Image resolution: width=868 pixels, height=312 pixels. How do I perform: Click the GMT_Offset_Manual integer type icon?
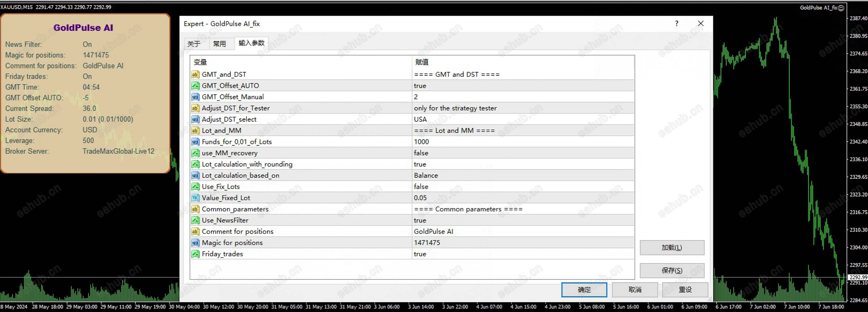coord(195,97)
